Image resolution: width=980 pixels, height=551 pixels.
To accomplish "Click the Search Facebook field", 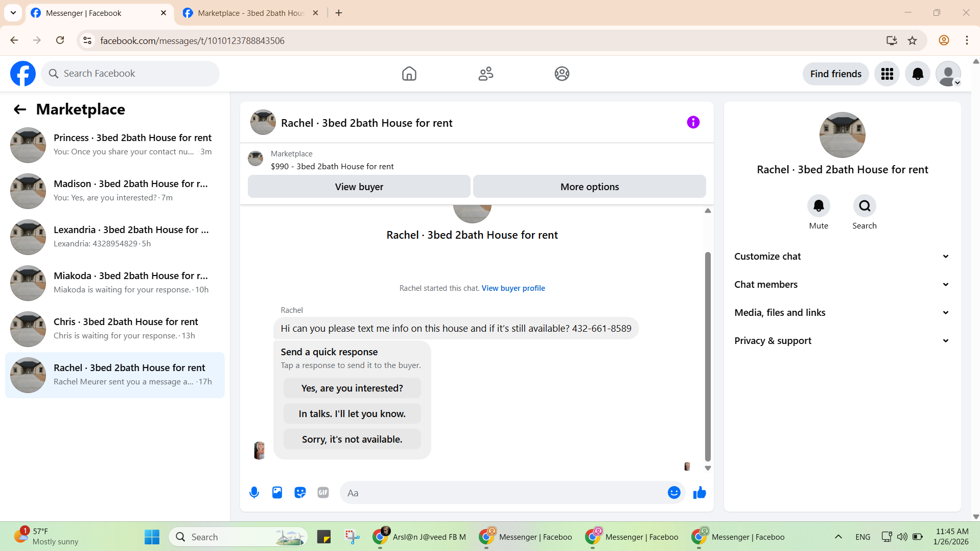I will [130, 74].
